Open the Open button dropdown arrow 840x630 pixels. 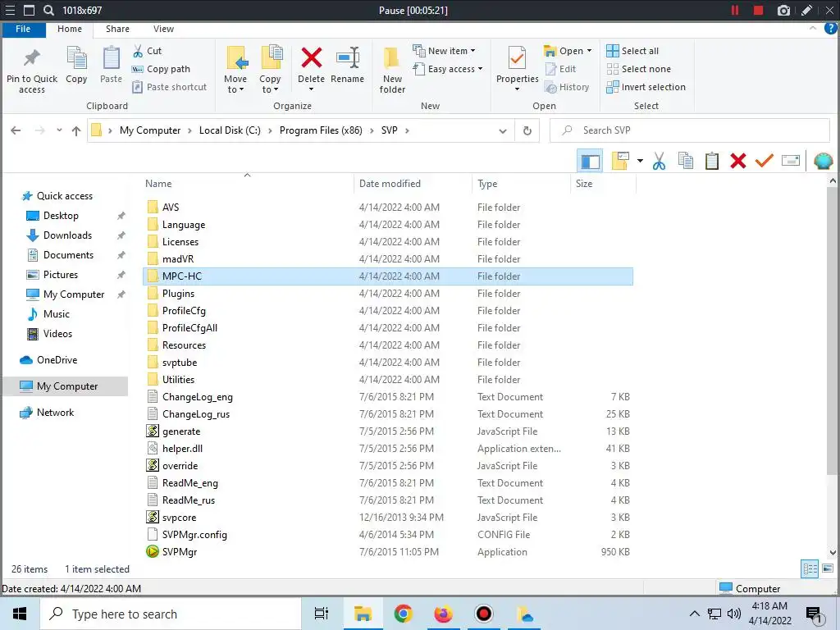click(590, 51)
